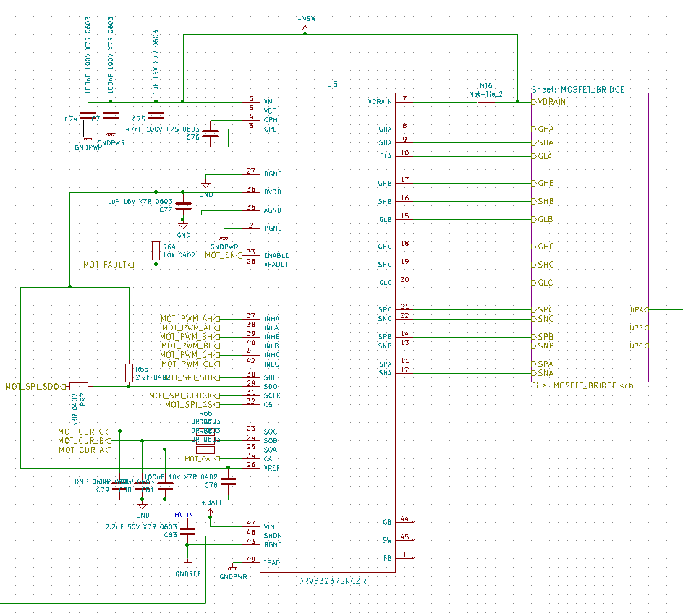This screenshot has height=616, width=683.
Task: Select the MOT_SPI_CLOCK net label
Action: pos(184,395)
